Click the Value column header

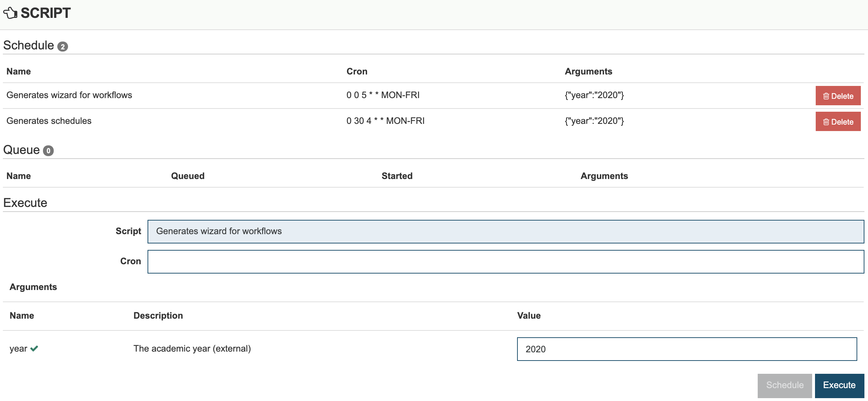(x=529, y=315)
